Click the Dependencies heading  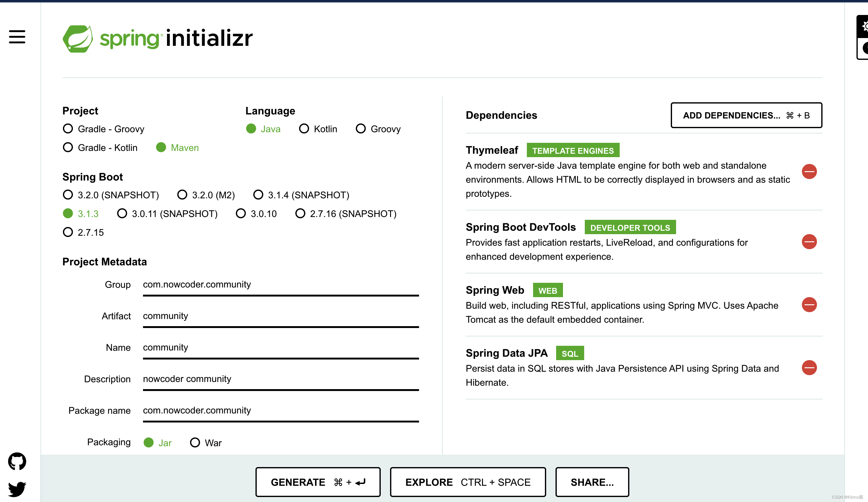coord(501,115)
